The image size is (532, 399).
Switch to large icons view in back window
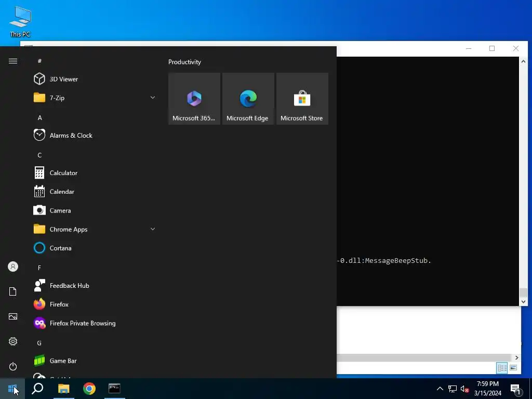(x=513, y=368)
